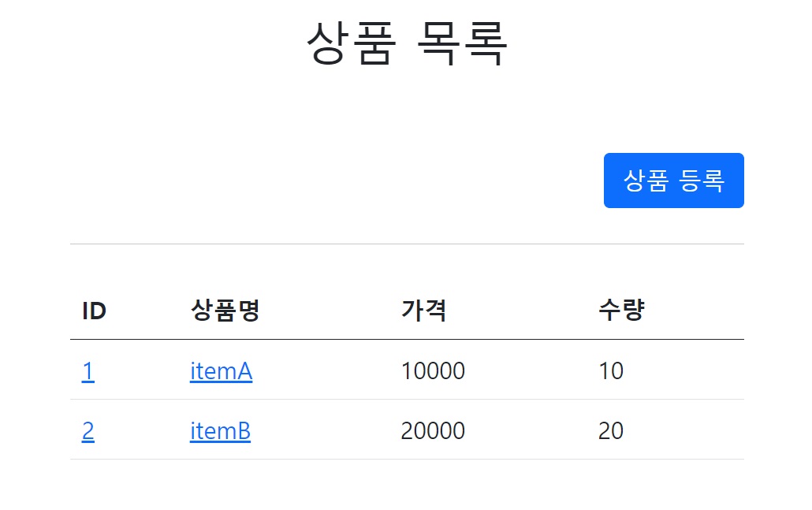The height and width of the screenshot is (510, 812).
Task: Open the itemA product link
Action: [221, 370]
